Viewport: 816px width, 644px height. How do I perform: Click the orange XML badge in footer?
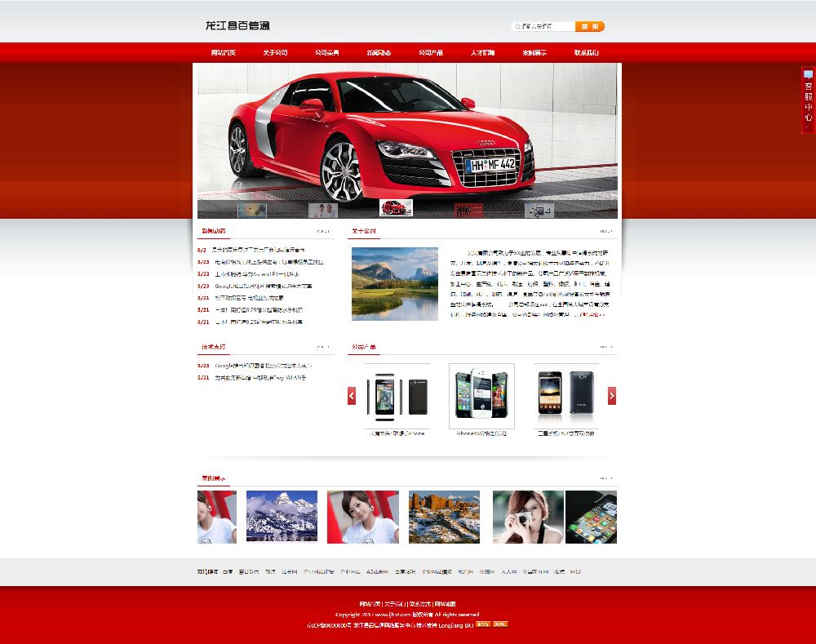click(500, 624)
